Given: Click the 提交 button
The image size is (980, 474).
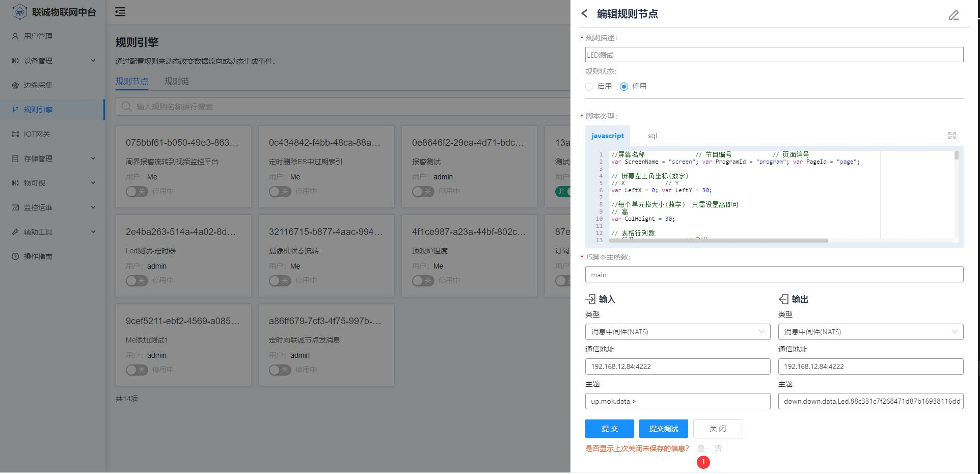Looking at the screenshot, I should (x=610, y=429).
